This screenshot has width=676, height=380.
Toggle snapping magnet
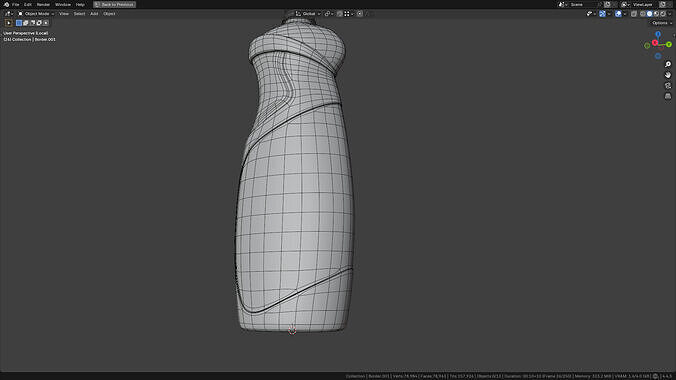point(340,14)
